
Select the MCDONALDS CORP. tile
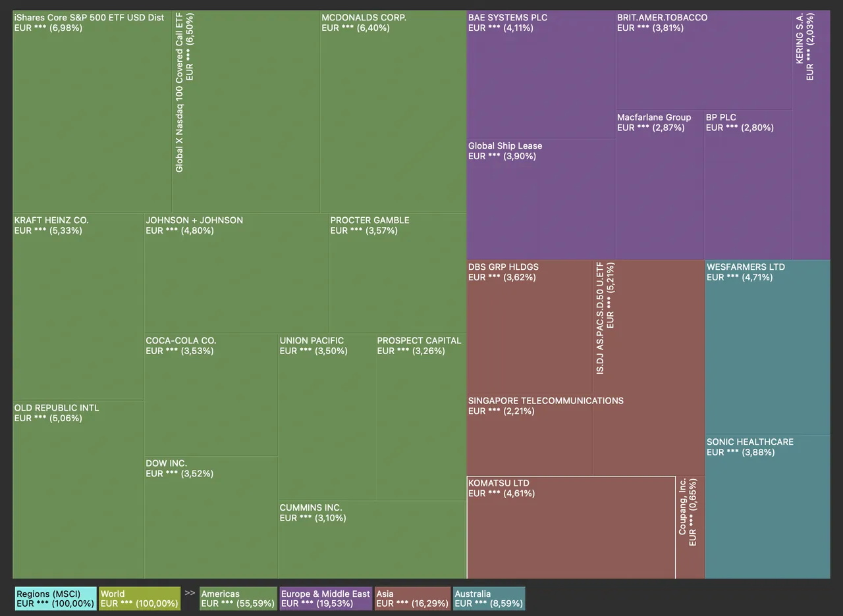tap(393, 111)
